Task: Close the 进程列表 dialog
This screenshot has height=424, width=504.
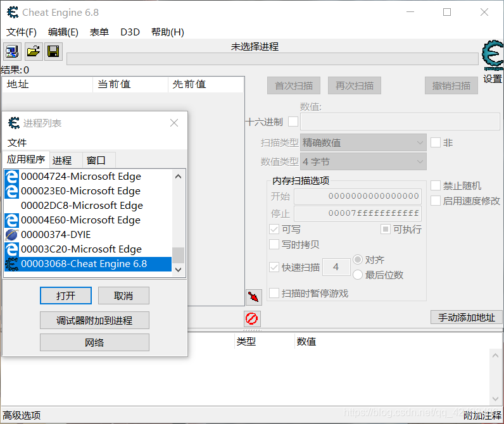Action: pyautogui.click(x=174, y=123)
